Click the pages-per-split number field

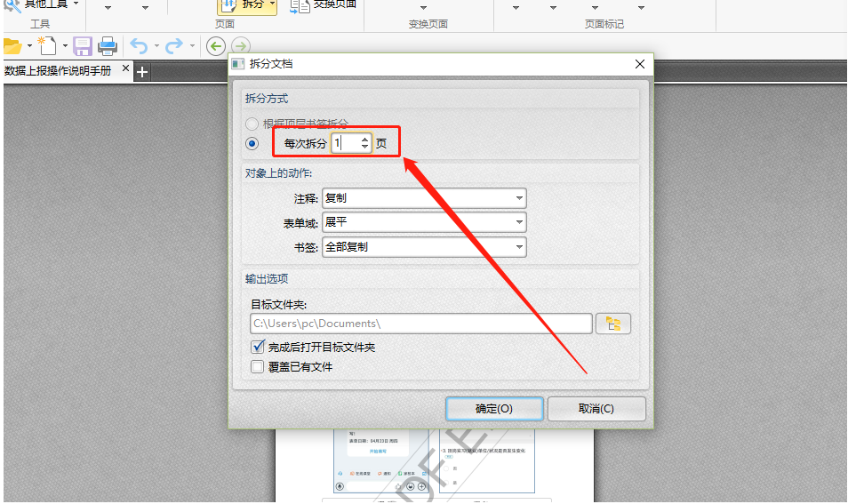coord(345,143)
